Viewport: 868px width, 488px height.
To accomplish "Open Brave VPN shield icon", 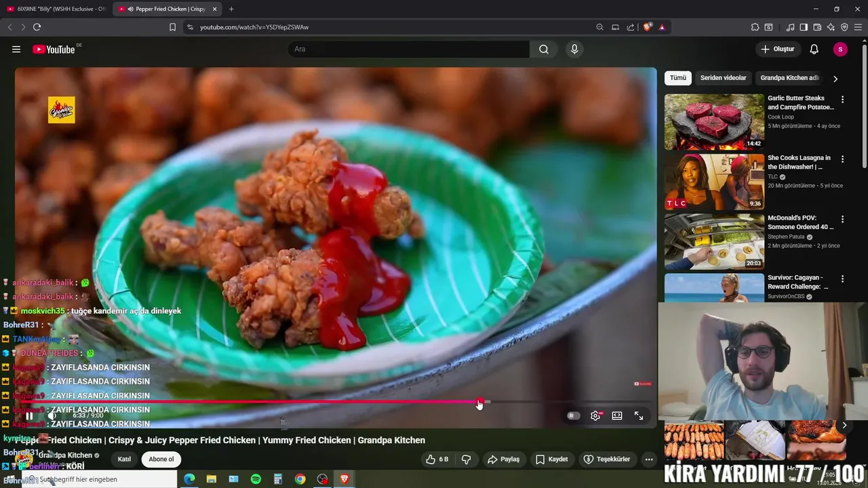I will (x=844, y=27).
